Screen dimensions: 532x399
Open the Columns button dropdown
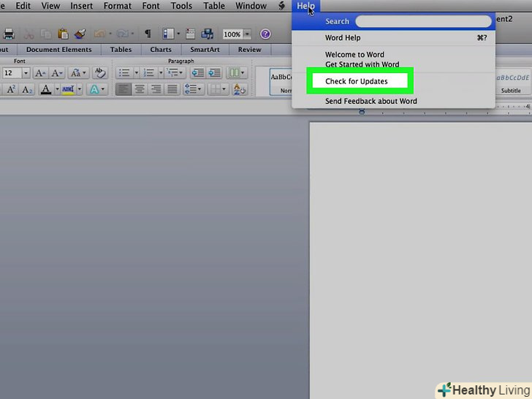coord(237,72)
